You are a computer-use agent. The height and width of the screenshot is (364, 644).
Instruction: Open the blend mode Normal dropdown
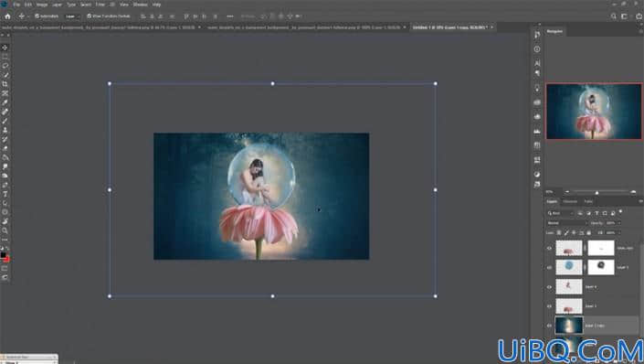tap(566, 223)
